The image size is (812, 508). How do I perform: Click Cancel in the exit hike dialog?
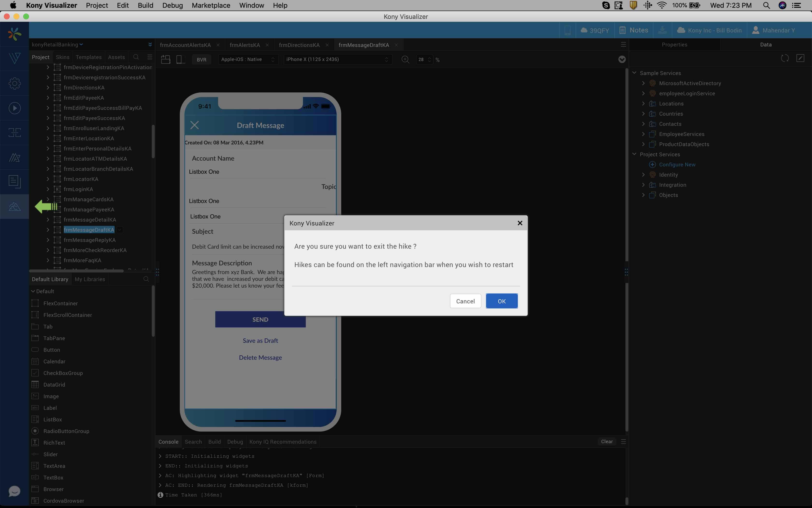tap(465, 301)
